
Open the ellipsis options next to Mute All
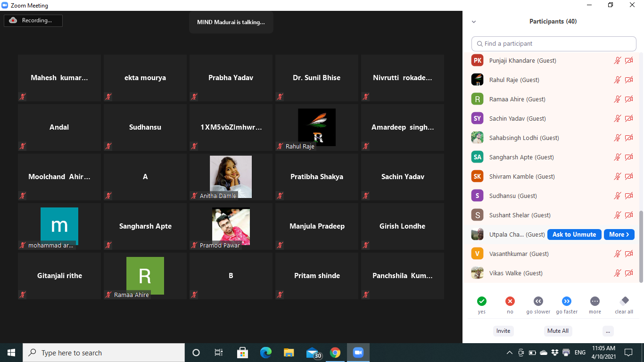pyautogui.click(x=608, y=331)
